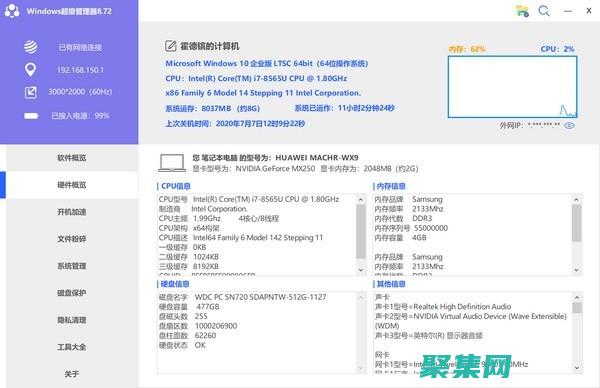Click the 192.168.150.1 IP address
Image resolution: width=600 pixels, height=388 pixels.
tap(80, 70)
